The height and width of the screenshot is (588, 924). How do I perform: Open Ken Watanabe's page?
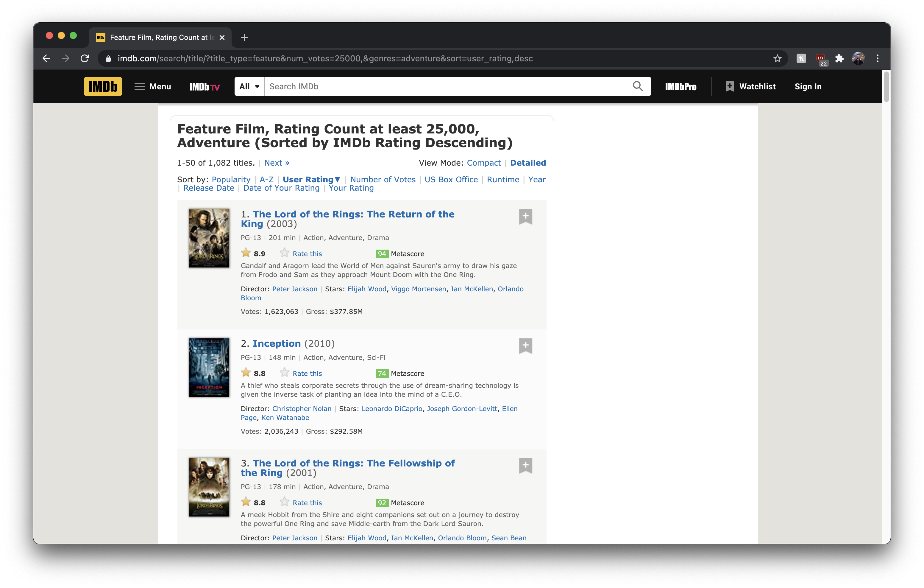click(285, 418)
